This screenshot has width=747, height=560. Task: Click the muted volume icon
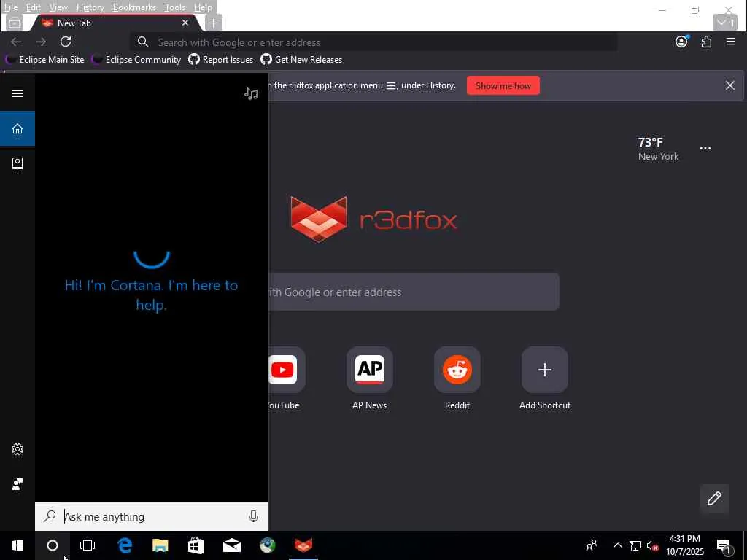point(652,545)
